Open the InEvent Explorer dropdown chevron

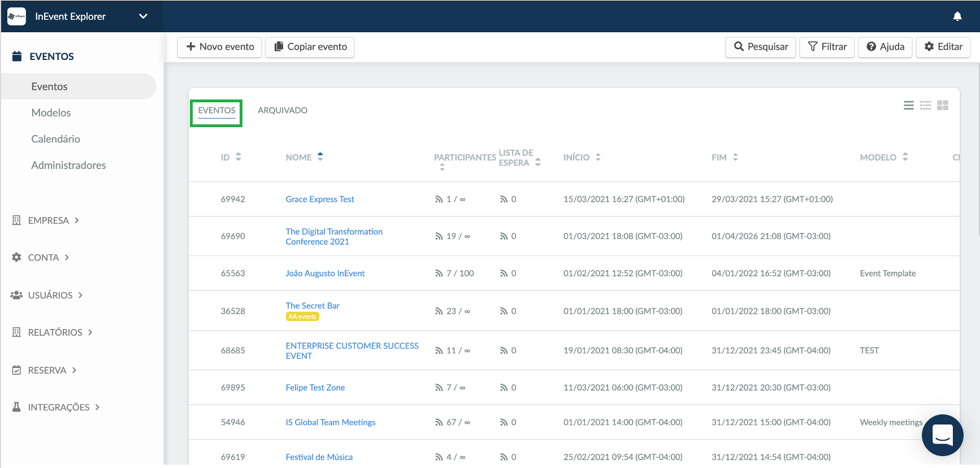tap(143, 16)
